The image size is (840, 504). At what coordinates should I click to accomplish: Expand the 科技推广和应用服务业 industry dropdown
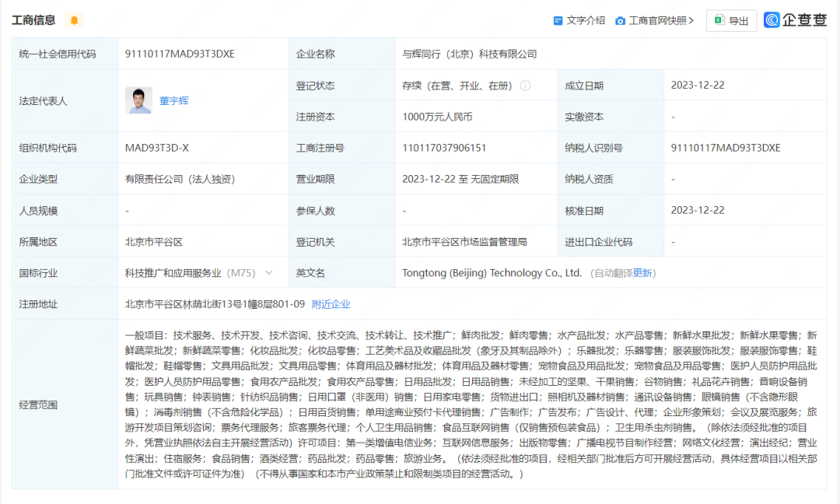(269, 273)
